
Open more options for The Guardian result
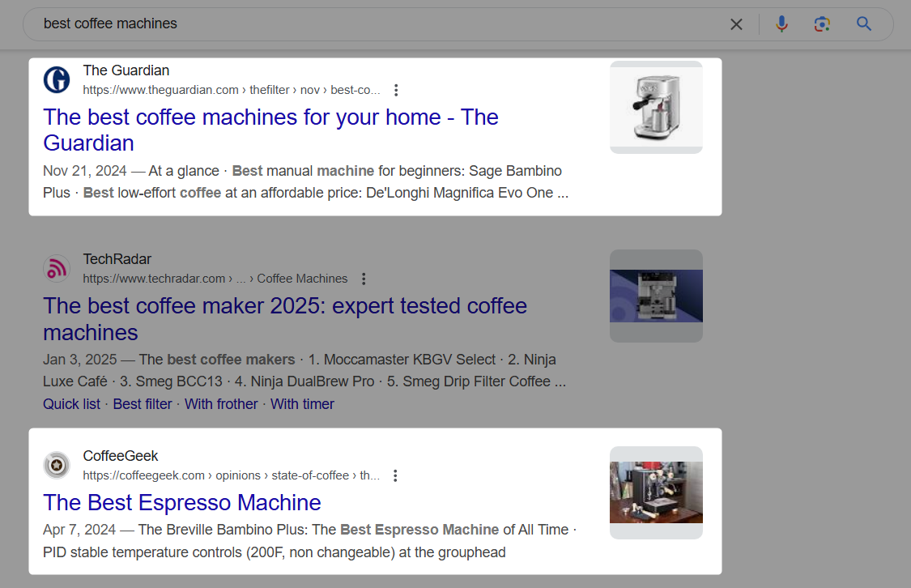pyautogui.click(x=396, y=90)
